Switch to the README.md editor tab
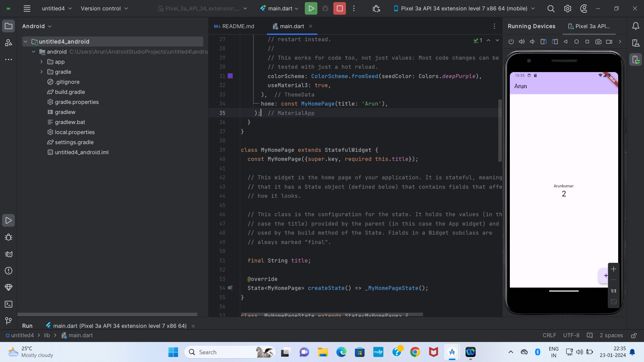 tap(234, 26)
